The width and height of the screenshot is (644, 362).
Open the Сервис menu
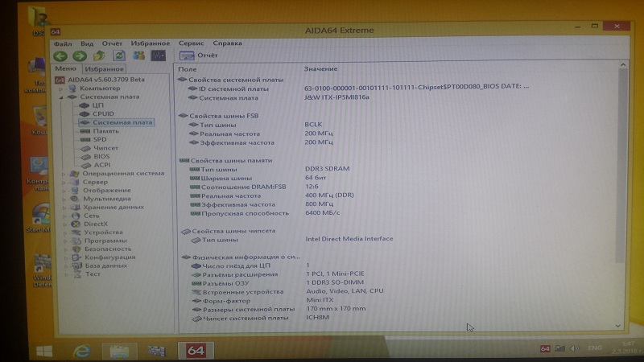(192, 43)
